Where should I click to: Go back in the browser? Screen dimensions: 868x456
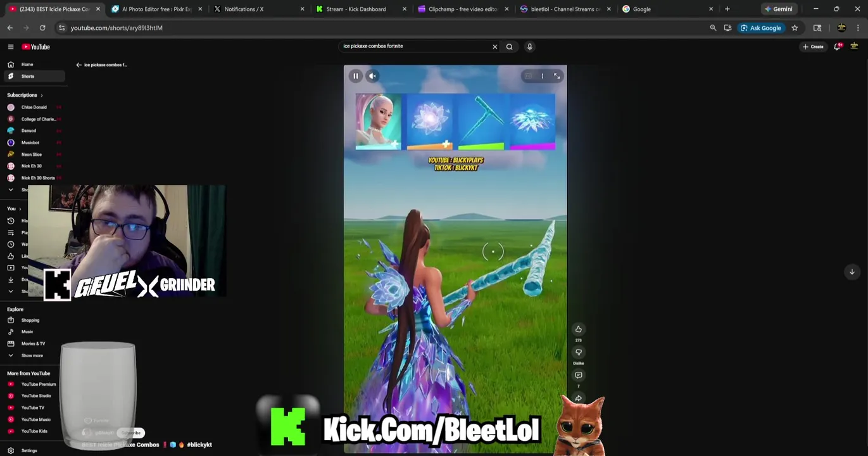(10, 28)
